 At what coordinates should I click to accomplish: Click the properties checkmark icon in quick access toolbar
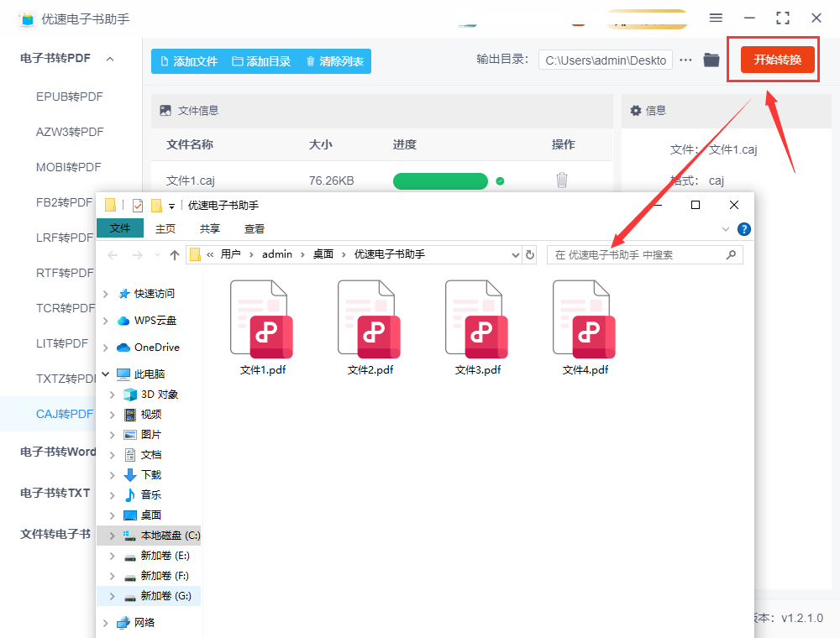[x=138, y=206]
